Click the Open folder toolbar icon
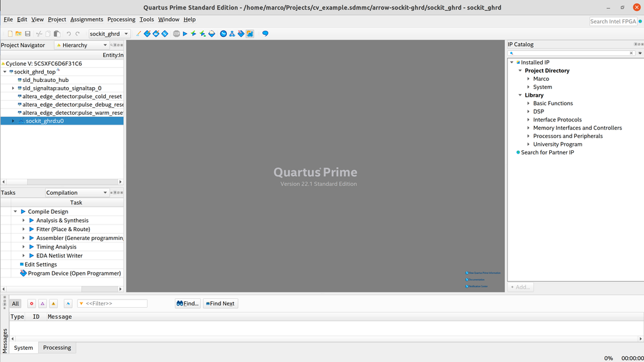Image resolution: width=644 pixels, height=362 pixels. (19, 34)
